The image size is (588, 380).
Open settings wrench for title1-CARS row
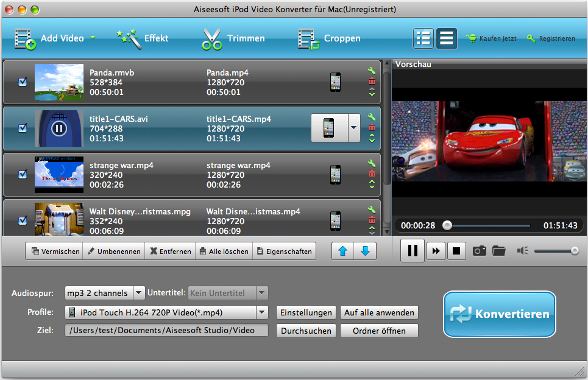pyautogui.click(x=372, y=116)
